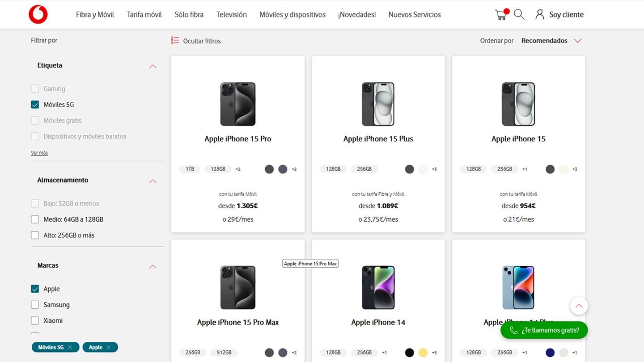This screenshot has width=644, height=362.
Task: Show +3 more colors on iPhone 15 Plus
Action: coord(434,169)
